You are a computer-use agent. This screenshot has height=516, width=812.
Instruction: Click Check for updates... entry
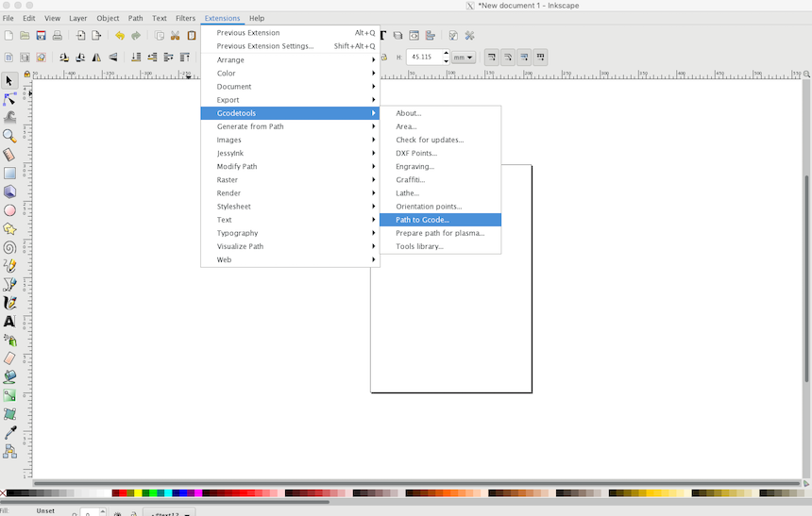(x=440, y=140)
